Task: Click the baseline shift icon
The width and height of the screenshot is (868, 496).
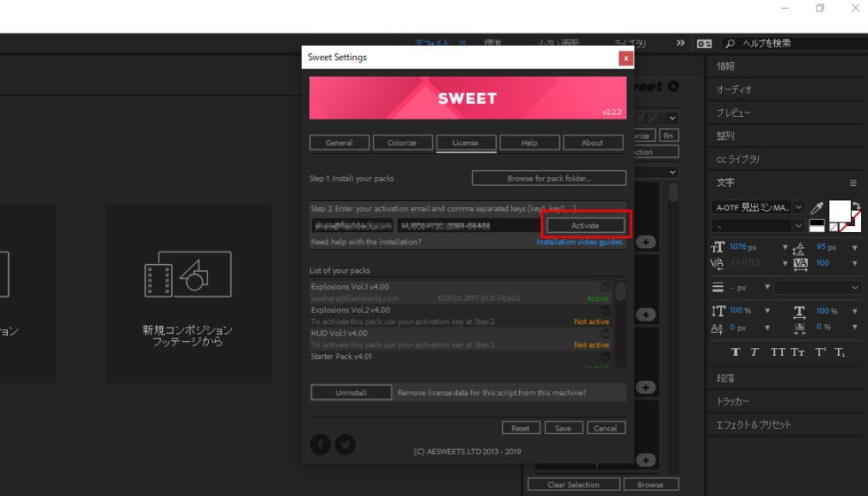Action: 717,329
